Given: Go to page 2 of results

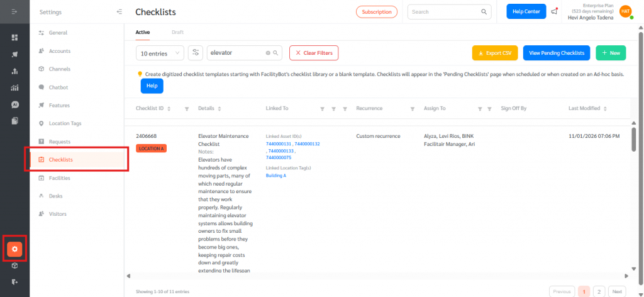Looking at the screenshot, I should tap(598, 291).
